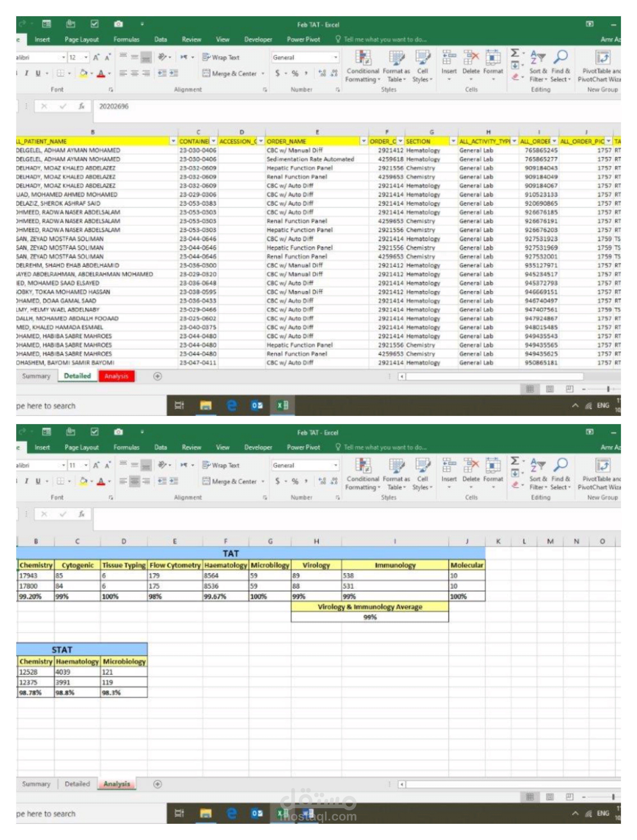This screenshot has height=840, width=637.
Task: Click the fx insert function icon in Detailed-sheet window
Action: click(x=81, y=106)
